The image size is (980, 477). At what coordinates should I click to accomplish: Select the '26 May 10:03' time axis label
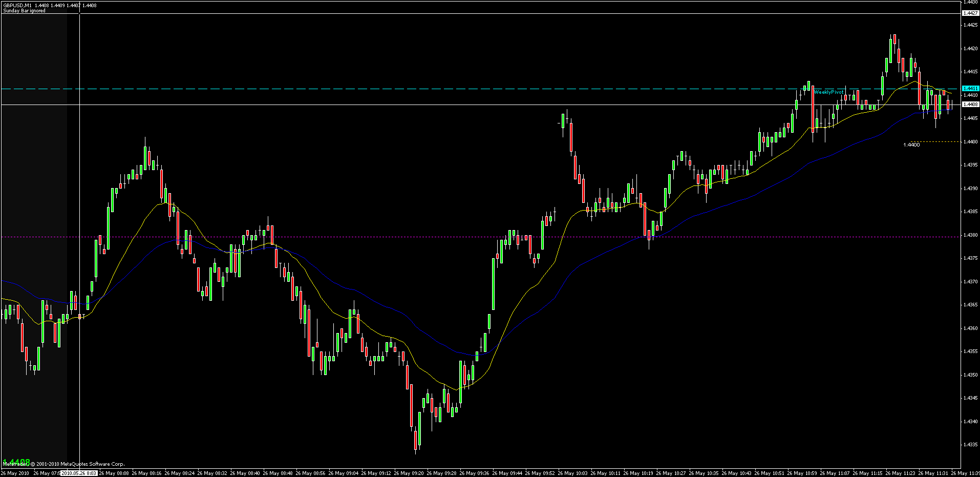572,473
